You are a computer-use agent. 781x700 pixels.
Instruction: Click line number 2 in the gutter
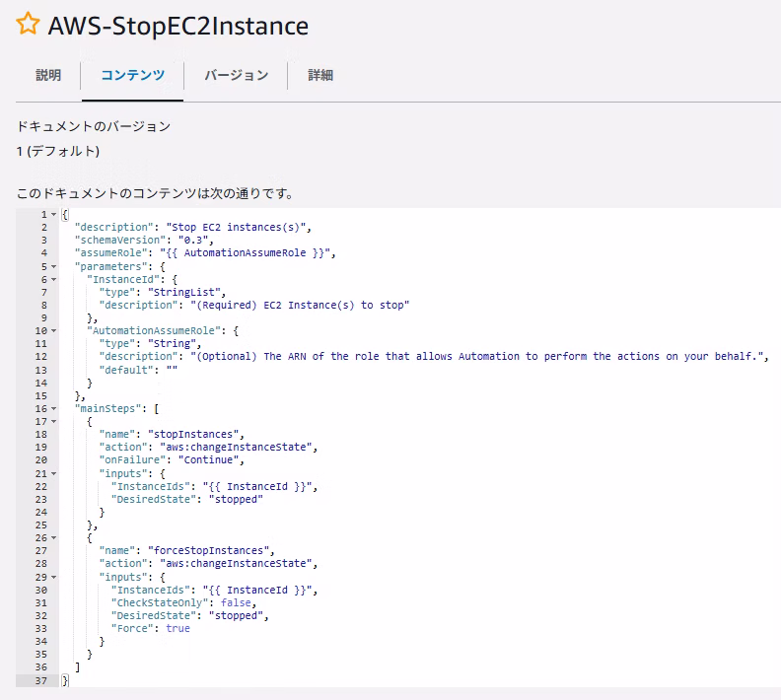tap(44, 228)
